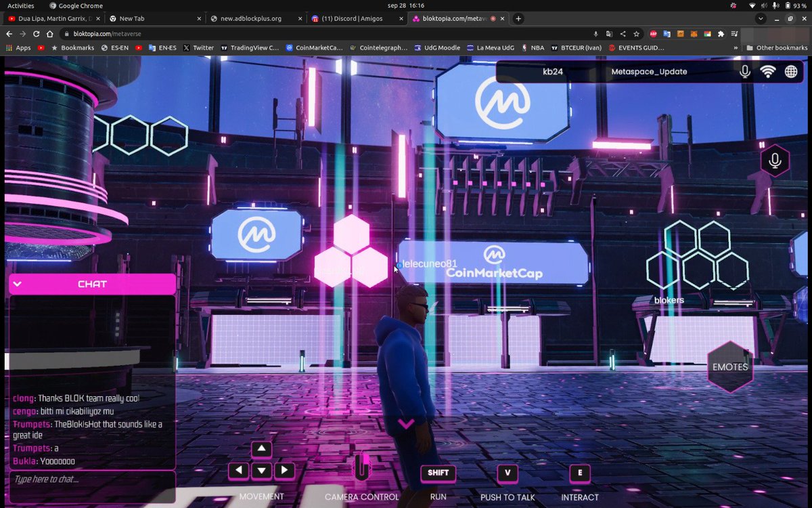Open the tab search dropdown arrow
812x508 pixels.
761,18
